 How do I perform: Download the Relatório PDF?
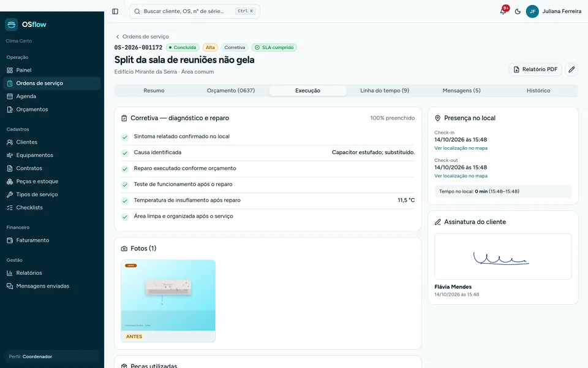[535, 69]
